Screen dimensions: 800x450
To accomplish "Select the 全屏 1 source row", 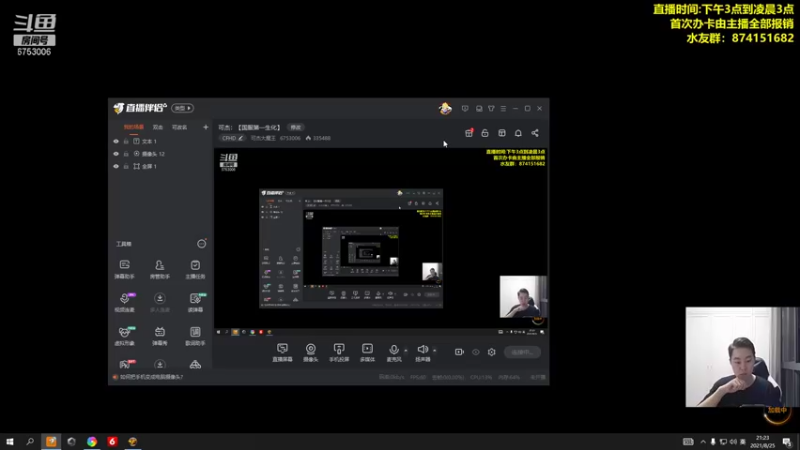I will (x=161, y=166).
